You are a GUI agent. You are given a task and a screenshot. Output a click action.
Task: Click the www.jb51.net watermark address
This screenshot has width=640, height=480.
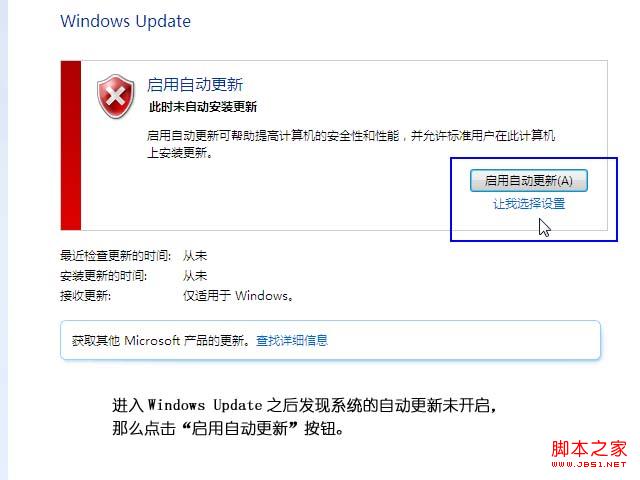click(x=589, y=464)
